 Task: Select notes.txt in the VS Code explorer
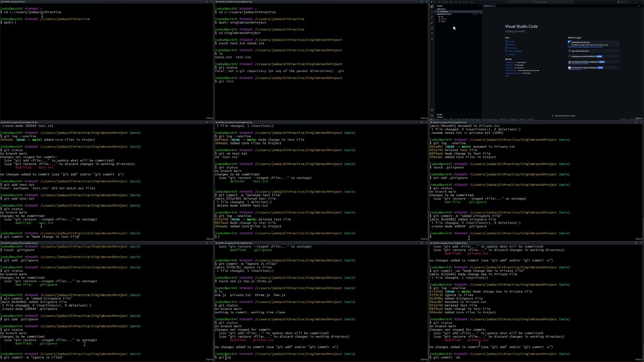tap(444, 19)
